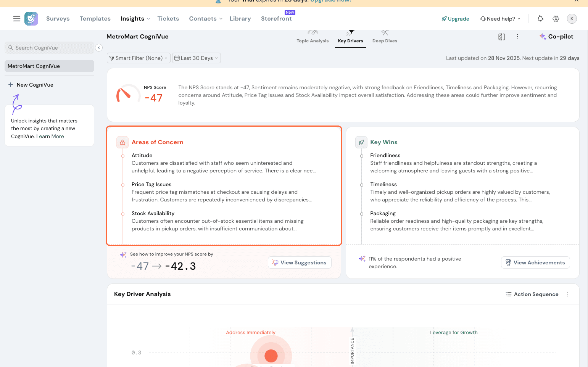
Task: Open the Co-pilot assistant
Action: tap(556, 37)
